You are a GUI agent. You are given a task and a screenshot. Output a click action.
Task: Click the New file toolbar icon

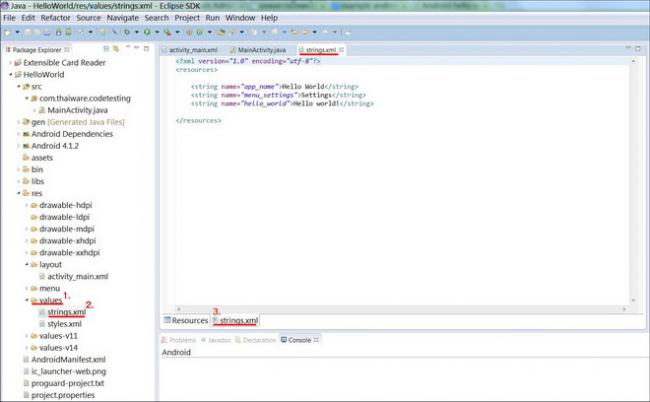tap(7, 32)
